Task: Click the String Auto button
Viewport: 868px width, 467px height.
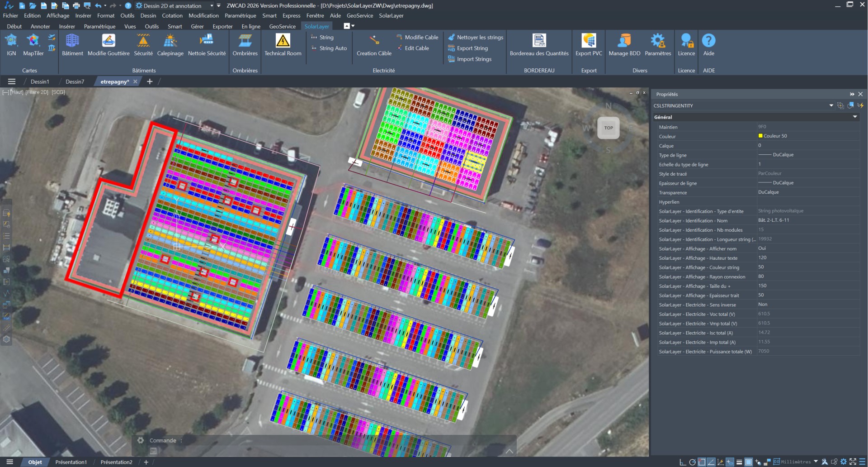Action: click(329, 48)
